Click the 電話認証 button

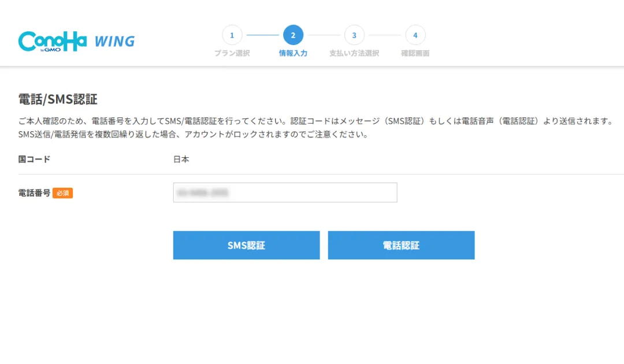pyautogui.click(x=401, y=245)
